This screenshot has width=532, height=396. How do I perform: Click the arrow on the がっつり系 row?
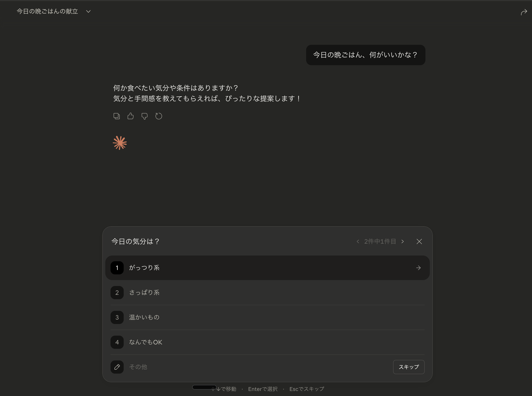418,268
